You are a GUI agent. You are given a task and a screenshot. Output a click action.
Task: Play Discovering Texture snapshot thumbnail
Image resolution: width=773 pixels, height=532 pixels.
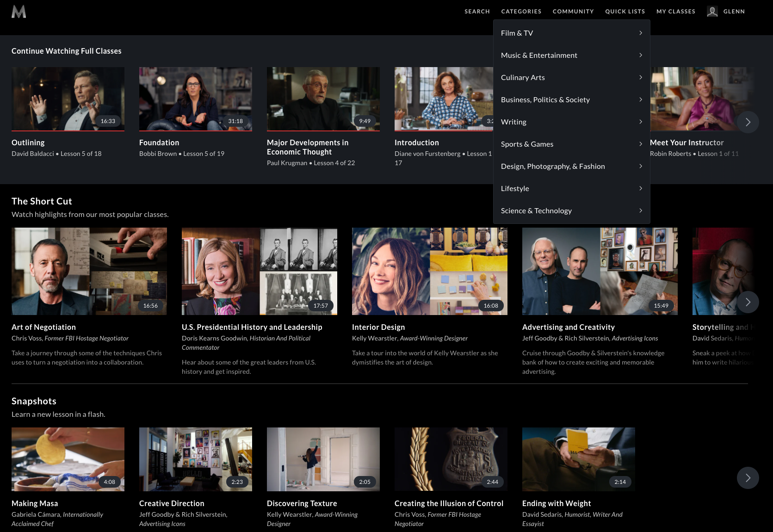pos(323,459)
